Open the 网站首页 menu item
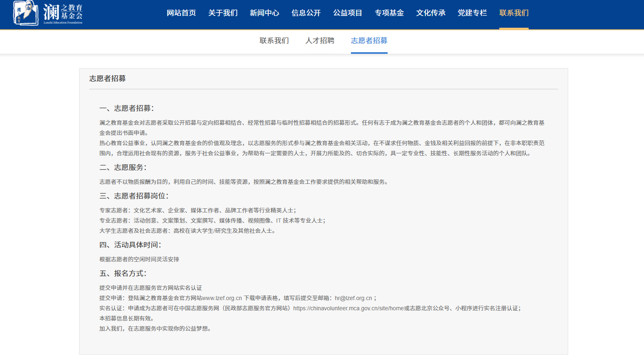Screen dimensions: 644x360 [181, 13]
